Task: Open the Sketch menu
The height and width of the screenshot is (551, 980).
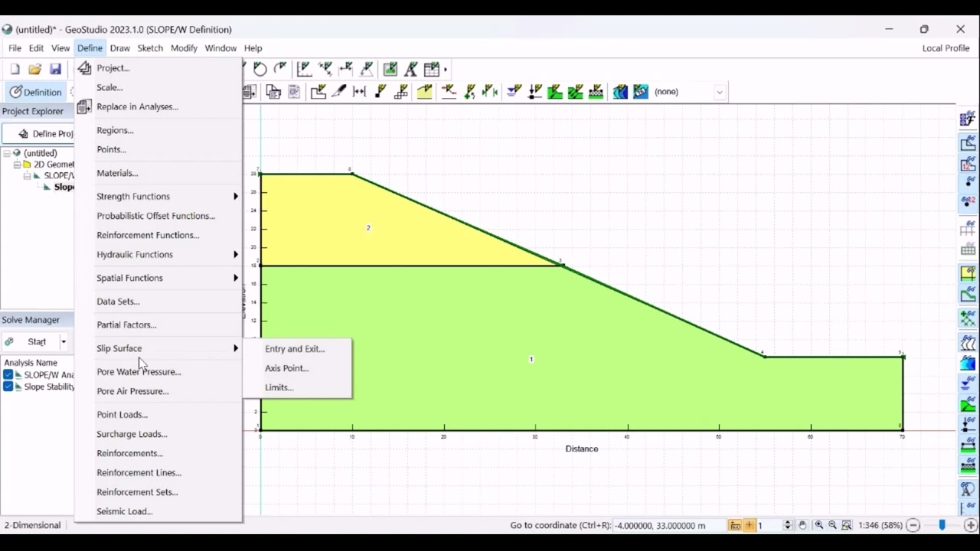Action: click(x=150, y=48)
